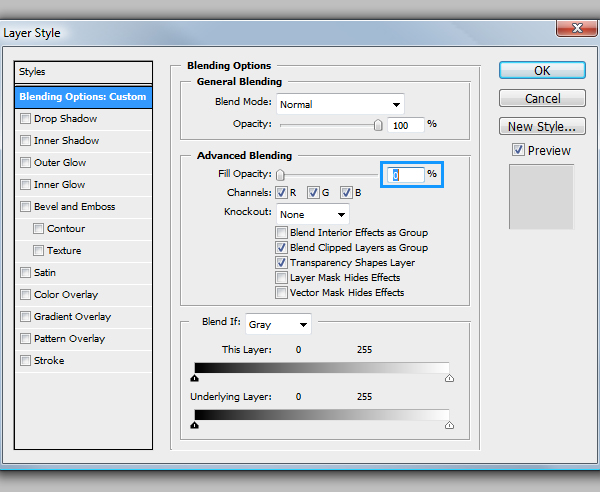Open the Pattern Overlay settings label
Image resolution: width=600 pixels, height=492 pixels.
click(x=69, y=339)
